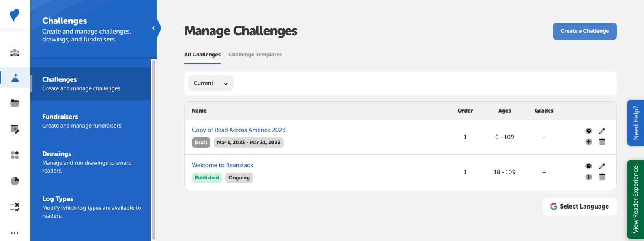644x241 pixels.
Task: Open the grid blocks icon in sidebar
Action: point(15,155)
